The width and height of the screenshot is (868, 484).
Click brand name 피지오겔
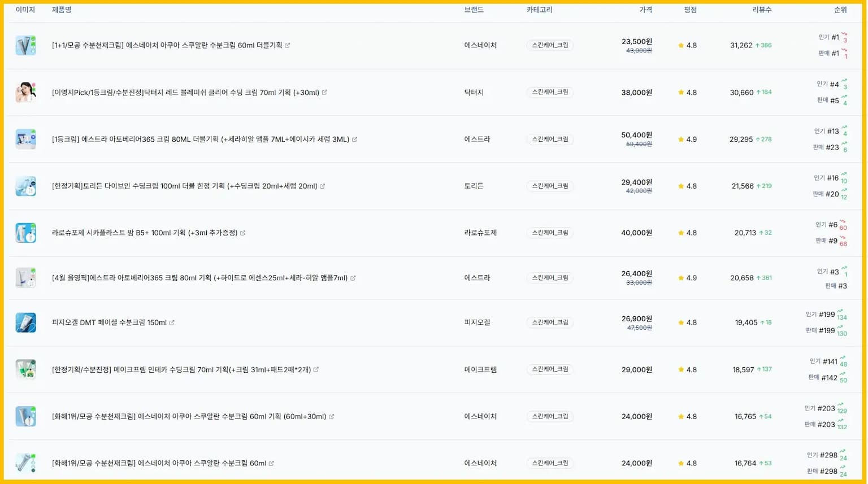(477, 322)
